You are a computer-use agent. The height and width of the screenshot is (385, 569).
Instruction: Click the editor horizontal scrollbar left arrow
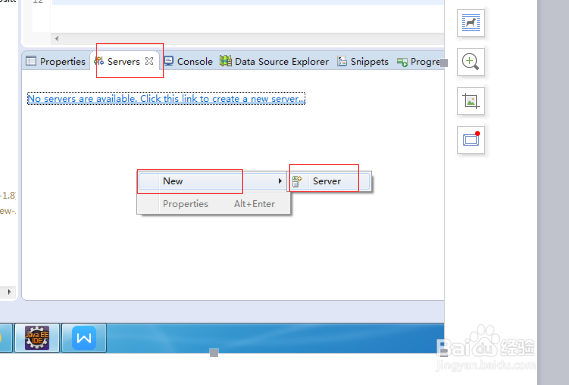(x=57, y=38)
